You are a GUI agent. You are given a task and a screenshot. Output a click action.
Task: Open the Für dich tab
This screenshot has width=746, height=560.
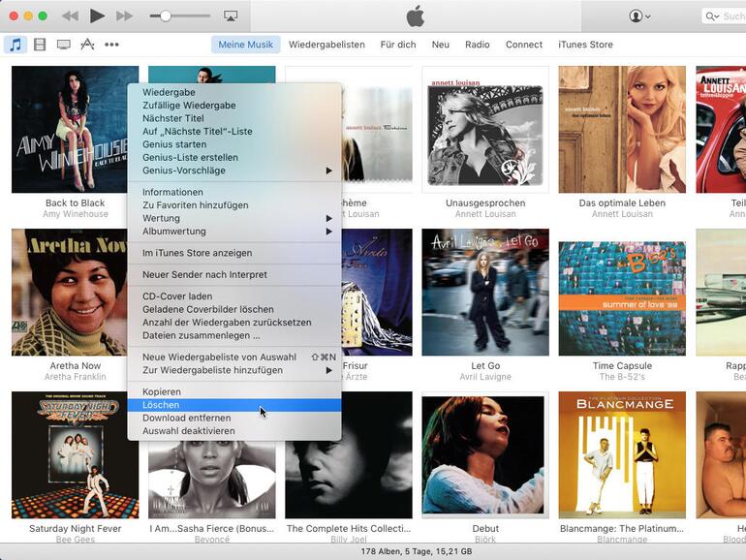[x=398, y=45]
